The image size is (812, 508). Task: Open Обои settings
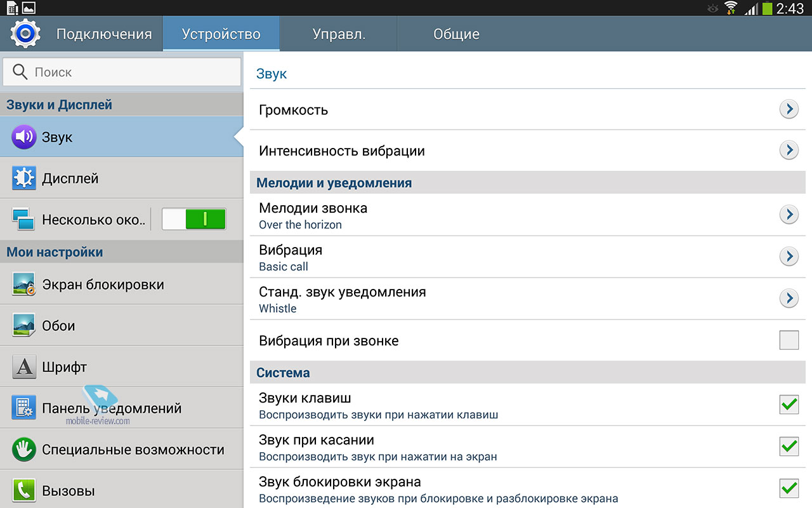[x=121, y=325]
